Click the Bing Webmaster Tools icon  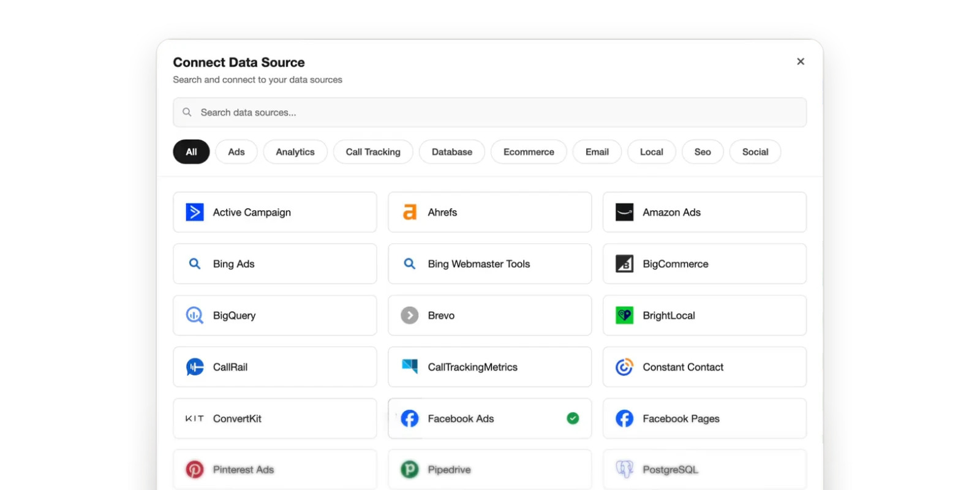[410, 263]
